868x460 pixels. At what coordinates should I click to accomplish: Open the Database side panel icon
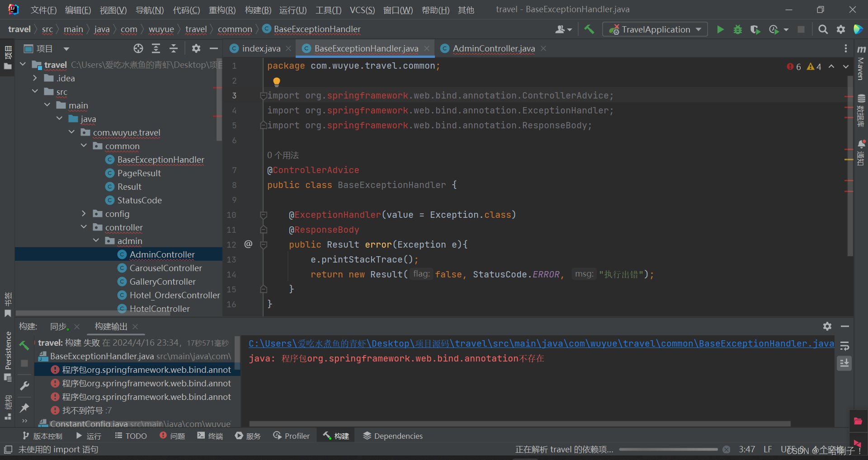pyautogui.click(x=861, y=110)
